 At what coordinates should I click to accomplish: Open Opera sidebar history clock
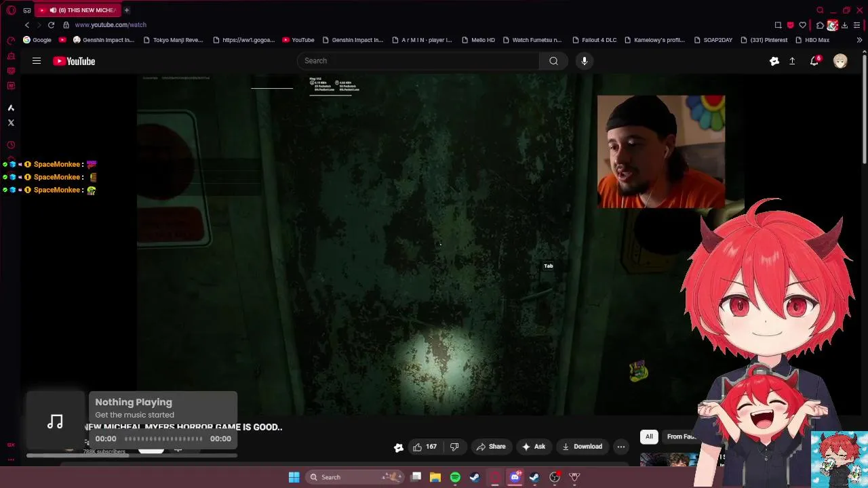pyautogui.click(x=11, y=145)
